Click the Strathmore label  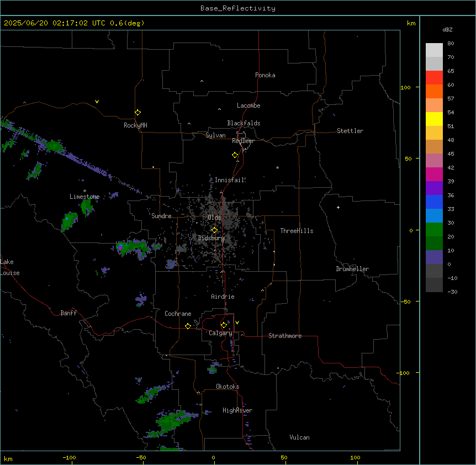pyautogui.click(x=285, y=336)
